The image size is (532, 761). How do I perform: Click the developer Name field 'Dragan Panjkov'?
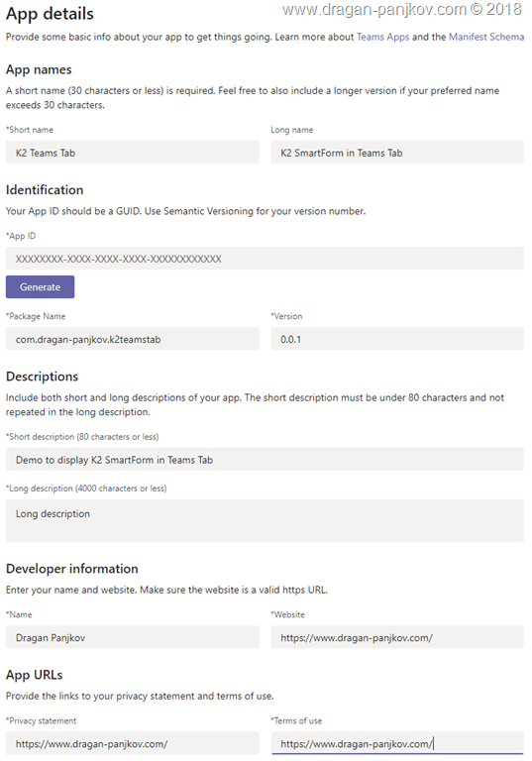[133, 637]
